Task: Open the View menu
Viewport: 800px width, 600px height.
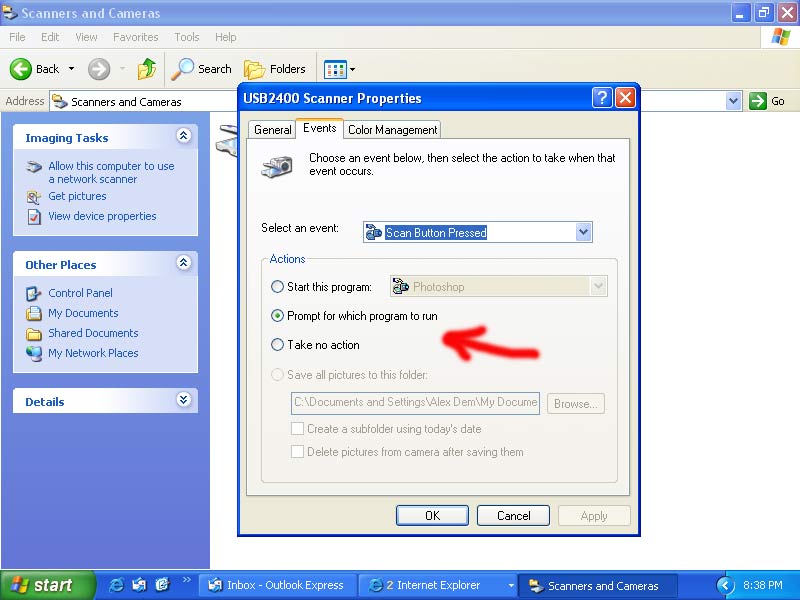Action: point(86,37)
